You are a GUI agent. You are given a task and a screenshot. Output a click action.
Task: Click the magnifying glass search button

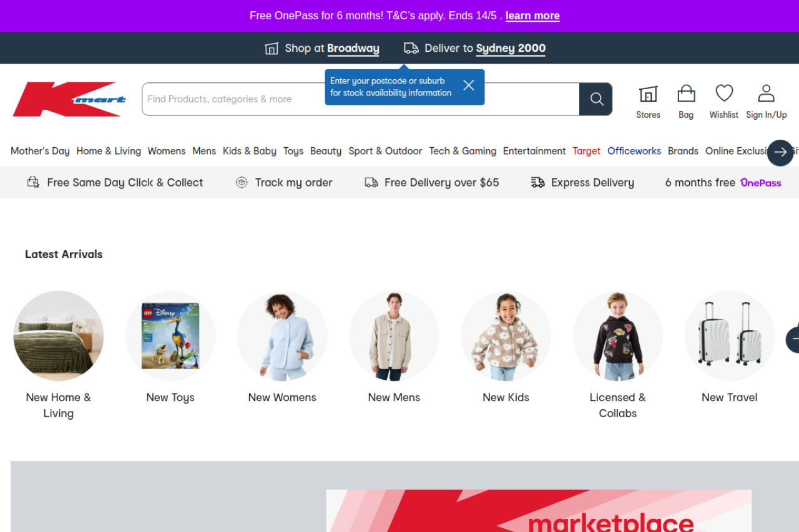pyautogui.click(x=596, y=99)
